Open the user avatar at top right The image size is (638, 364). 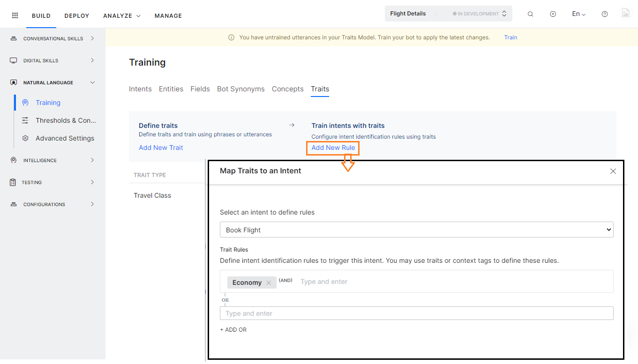tap(626, 13)
